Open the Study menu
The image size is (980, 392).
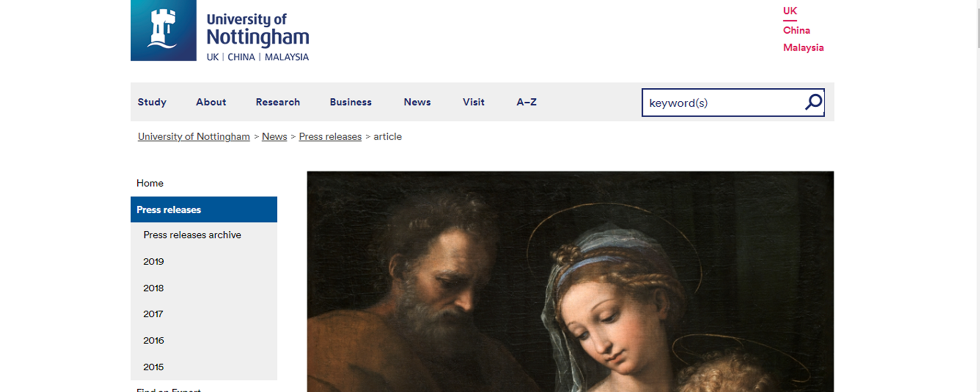point(152,102)
